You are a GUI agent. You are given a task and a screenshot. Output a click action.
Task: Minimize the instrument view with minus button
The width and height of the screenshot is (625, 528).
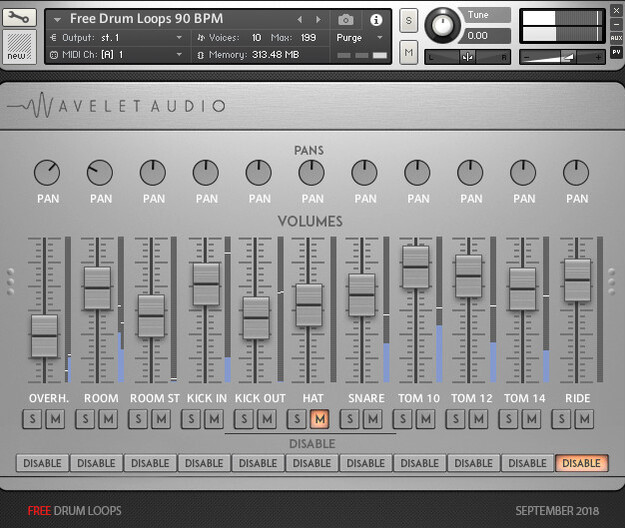(616, 24)
